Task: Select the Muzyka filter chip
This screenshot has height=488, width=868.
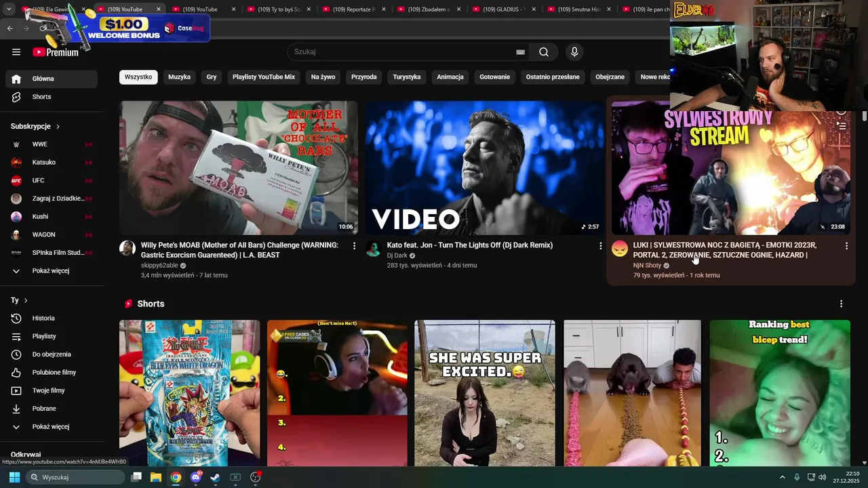Action: tap(179, 77)
